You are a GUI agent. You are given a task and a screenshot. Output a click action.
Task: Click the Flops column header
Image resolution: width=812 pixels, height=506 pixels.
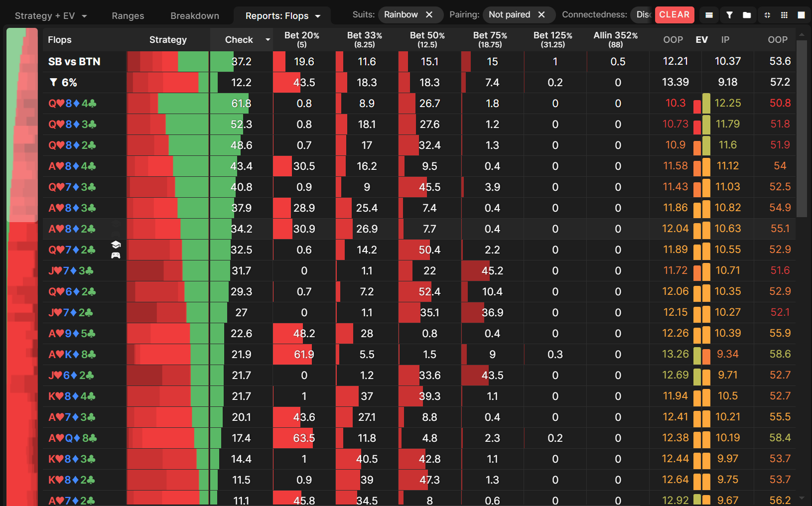(x=60, y=40)
